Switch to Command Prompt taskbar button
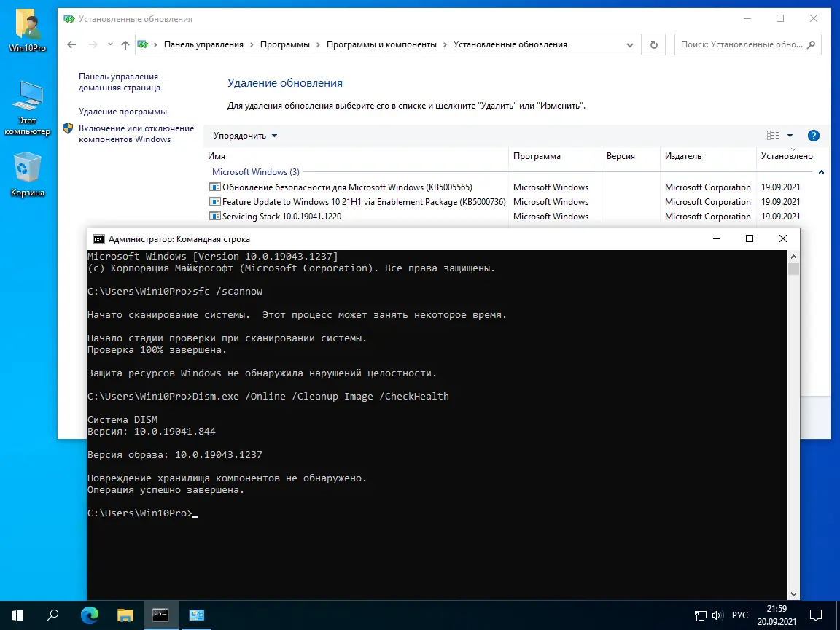Image resolution: width=840 pixels, height=630 pixels. point(160,615)
